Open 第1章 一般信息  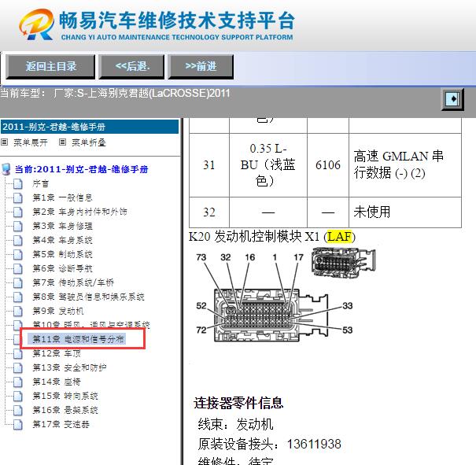[x=62, y=198]
